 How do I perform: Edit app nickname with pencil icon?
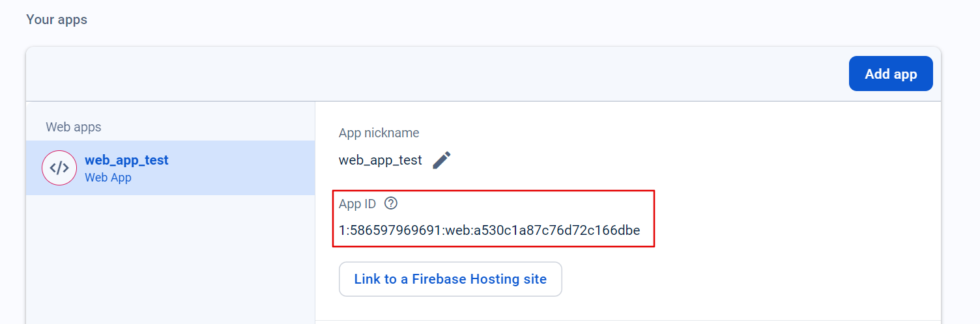pyautogui.click(x=442, y=160)
